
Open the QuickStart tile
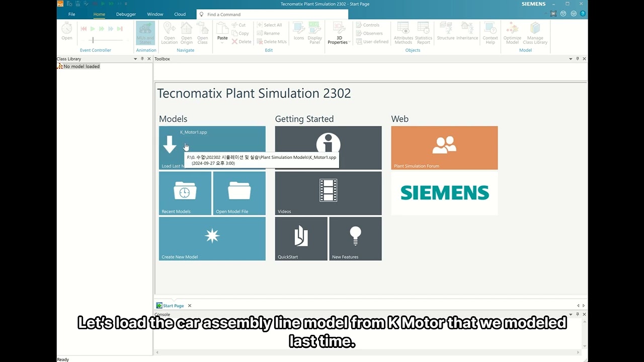tap(301, 239)
